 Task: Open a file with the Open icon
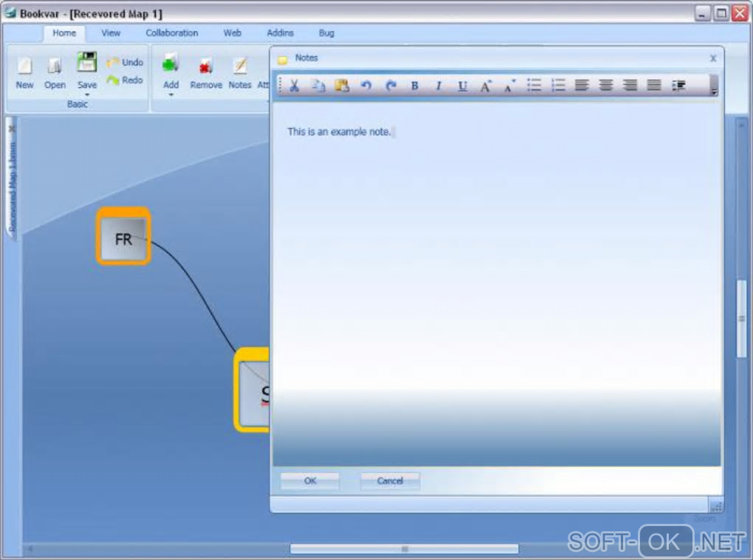click(x=55, y=66)
